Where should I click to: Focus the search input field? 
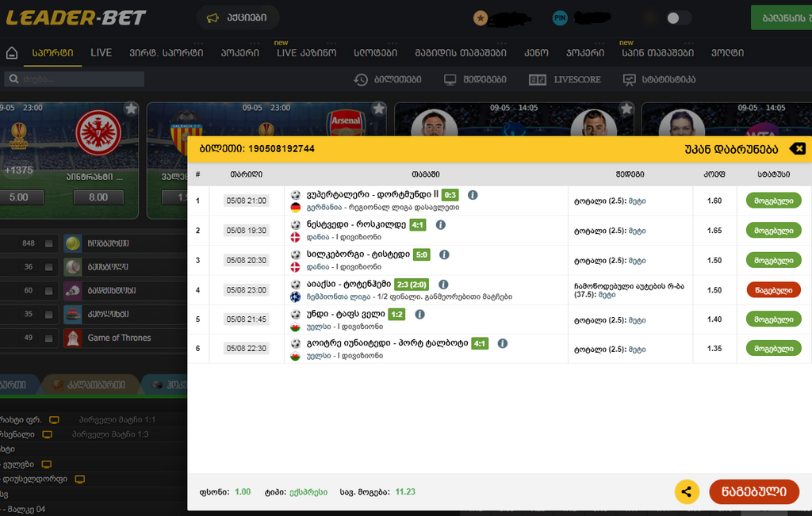click(75, 79)
